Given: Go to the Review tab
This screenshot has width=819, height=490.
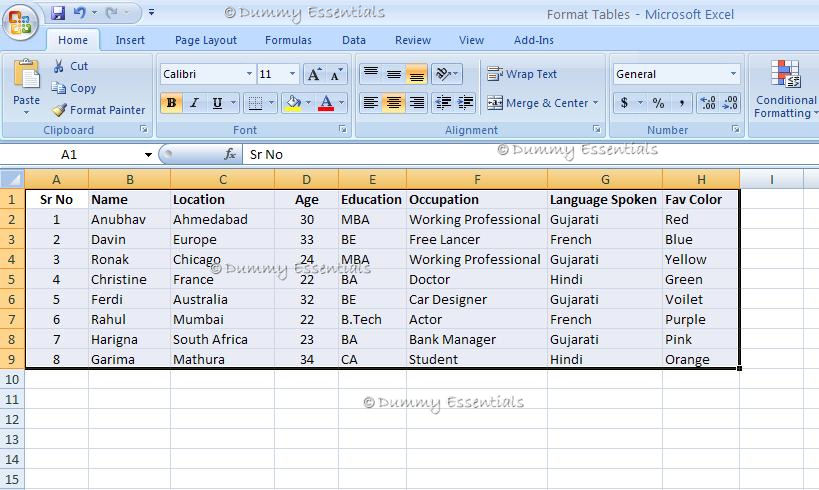Looking at the screenshot, I should click(413, 40).
